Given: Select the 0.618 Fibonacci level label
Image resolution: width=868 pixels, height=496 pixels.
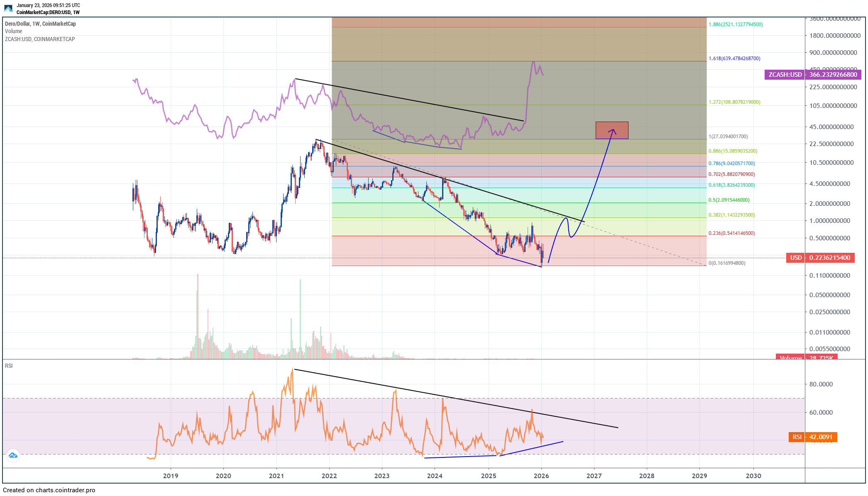Looking at the screenshot, I should [731, 185].
